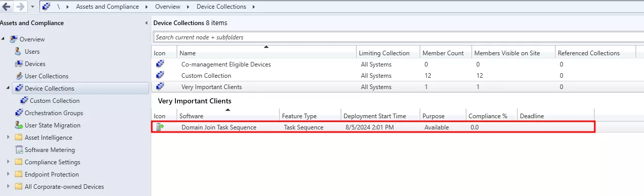Click the Orchestration Groups node icon
The width and height of the screenshot is (644, 196).
[18, 113]
